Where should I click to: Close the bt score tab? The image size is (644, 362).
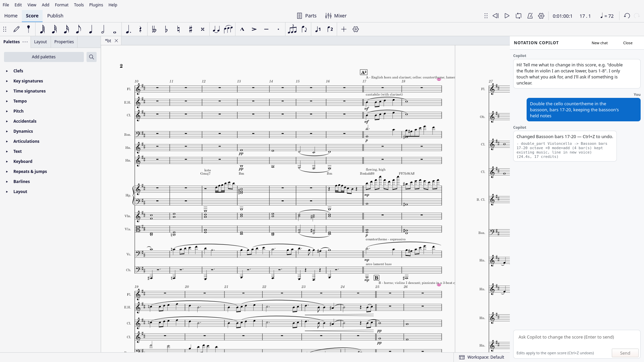pos(116,41)
